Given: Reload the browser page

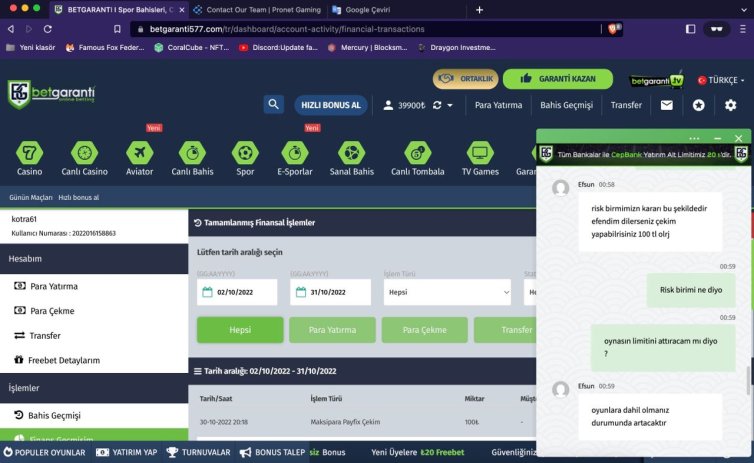Looking at the screenshot, I should [48, 29].
